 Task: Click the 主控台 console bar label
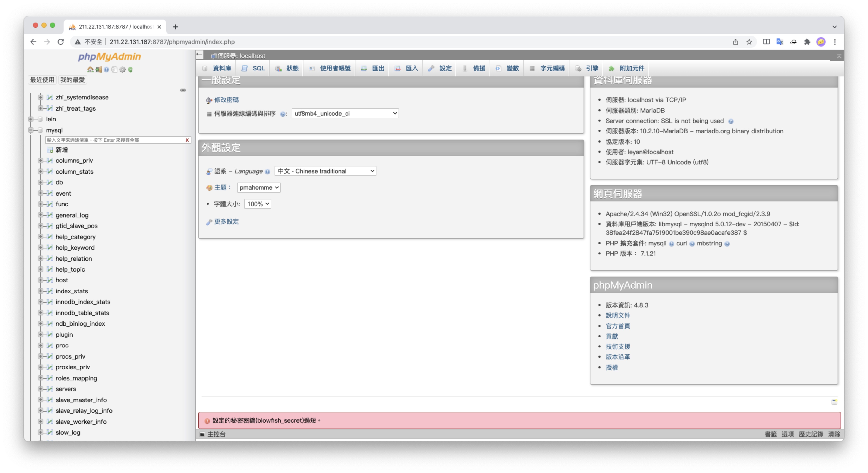(216, 434)
